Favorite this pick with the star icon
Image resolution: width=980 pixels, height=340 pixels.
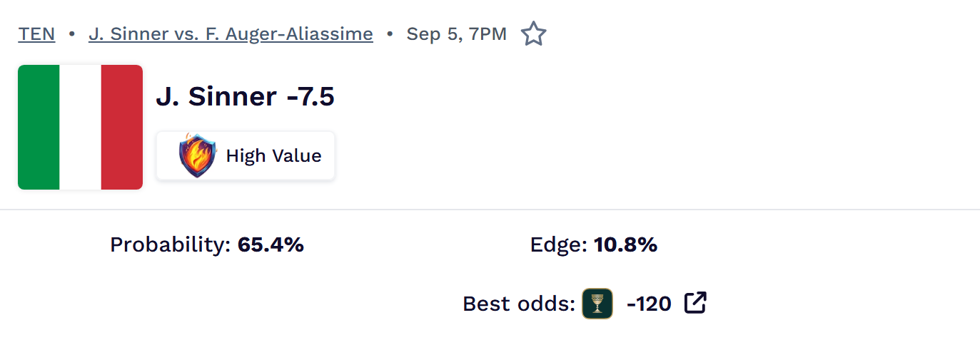tap(533, 34)
